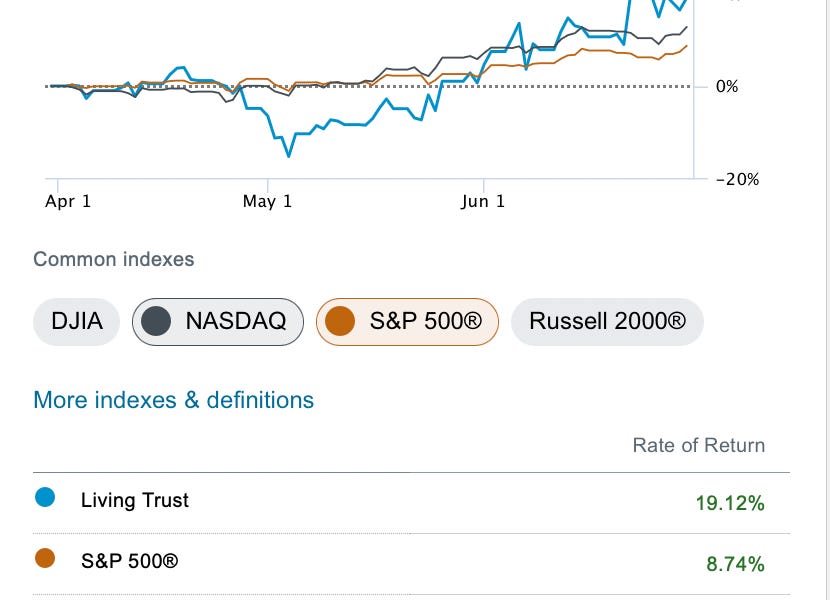Toggle the NASDAQ index overlay on the chart
The image size is (830, 600).
pos(218,322)
